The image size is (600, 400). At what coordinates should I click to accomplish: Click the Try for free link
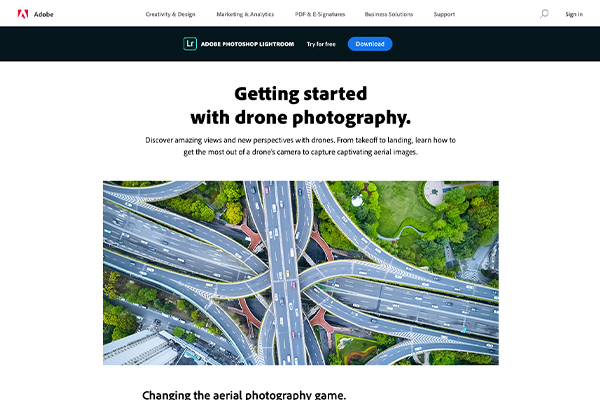tap(321, 44)
